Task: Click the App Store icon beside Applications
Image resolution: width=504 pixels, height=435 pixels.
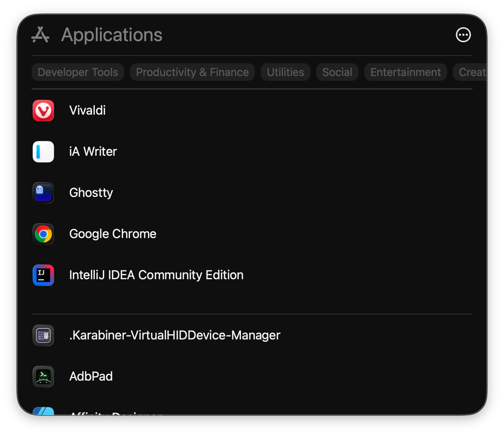Action: 40,35
